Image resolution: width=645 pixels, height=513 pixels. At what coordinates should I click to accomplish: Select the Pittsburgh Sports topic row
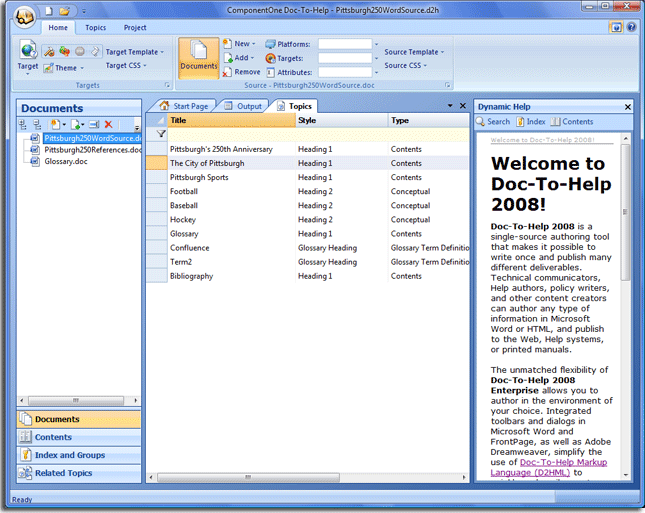click(308, 177)
